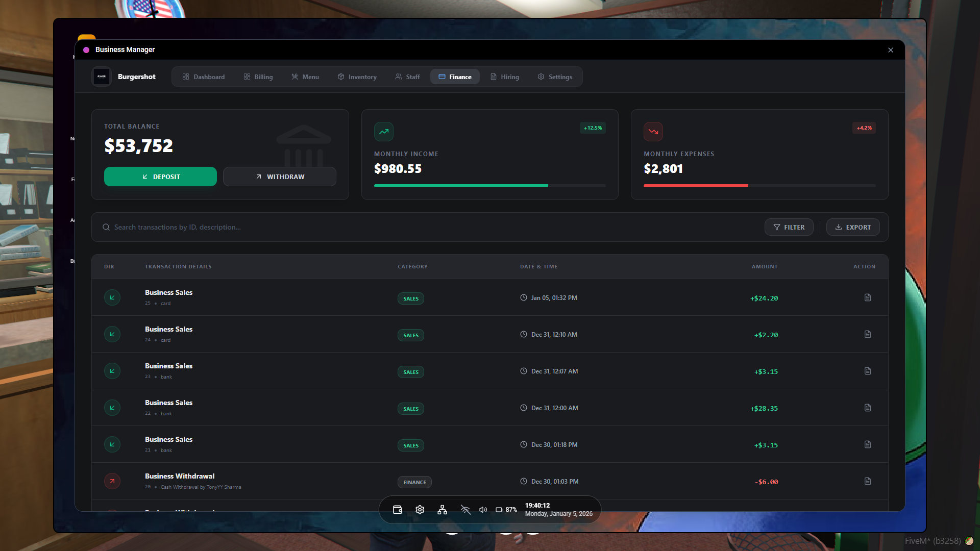Mute sound via the dock speaker icon
Screen dimensions: 980x551
point(483,510)
